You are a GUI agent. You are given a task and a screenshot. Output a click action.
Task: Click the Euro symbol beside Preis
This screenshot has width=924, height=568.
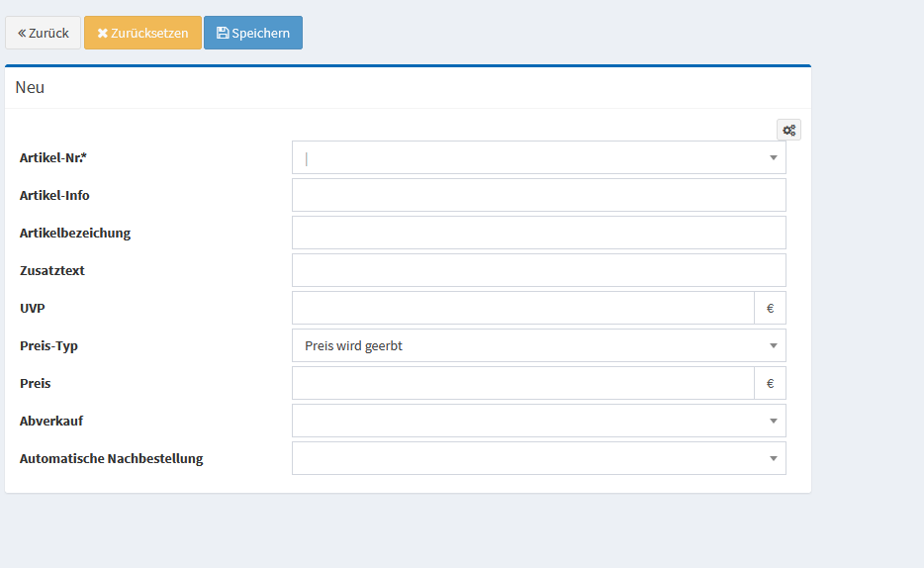coord(770,383)
